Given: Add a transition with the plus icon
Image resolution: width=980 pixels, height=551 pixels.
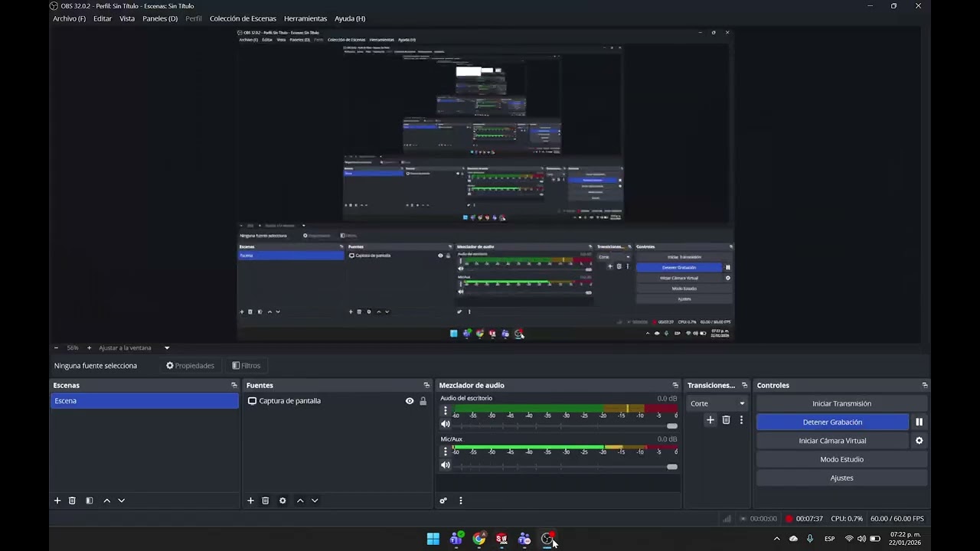Looking at the screenshot, I should (x=710, y=420).
